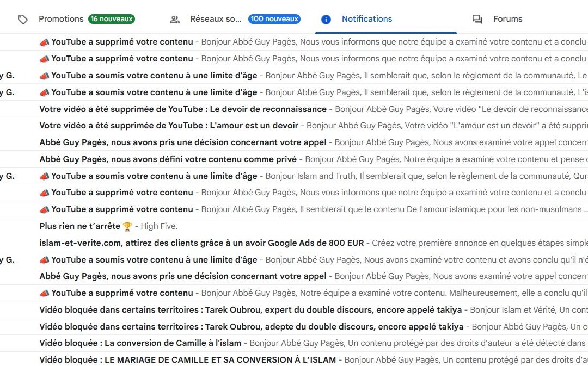Click the Notifications info icon

326,20
